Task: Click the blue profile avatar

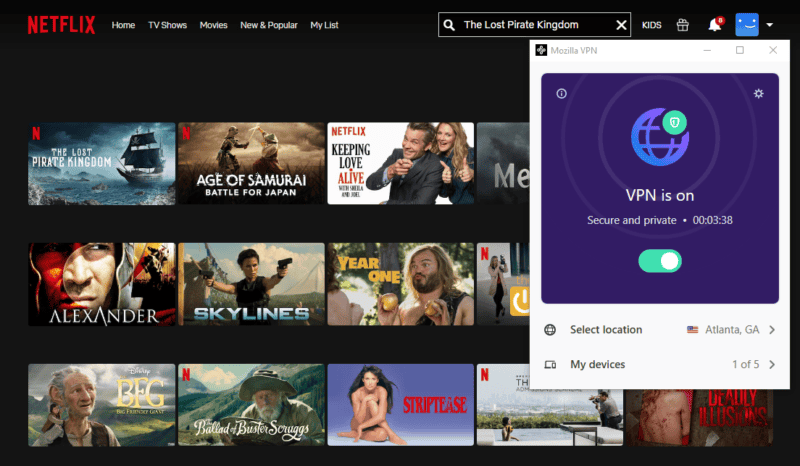Action: pyautogui.click(x=747, y=24)
